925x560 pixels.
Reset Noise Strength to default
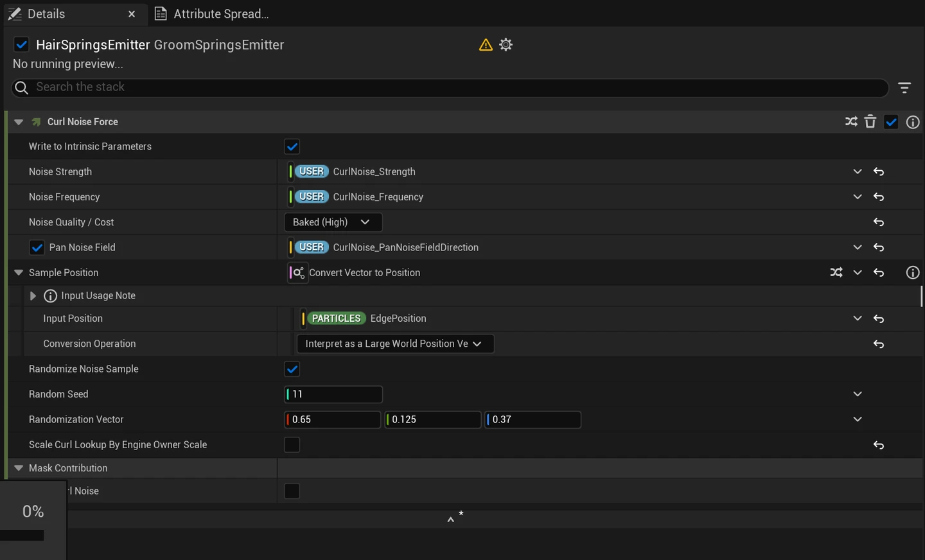coord(879,171)
